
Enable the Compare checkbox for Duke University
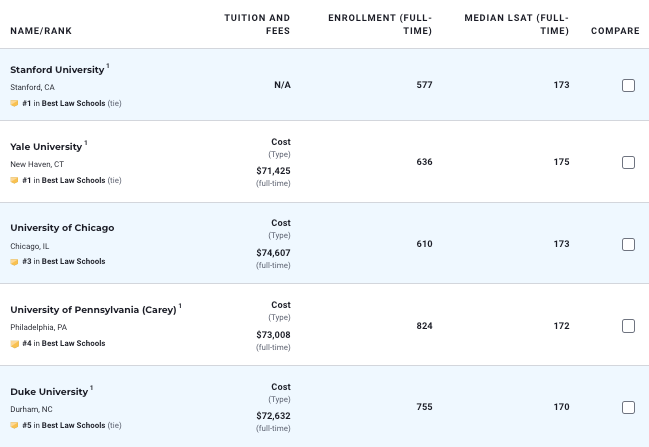coord(628,407)
